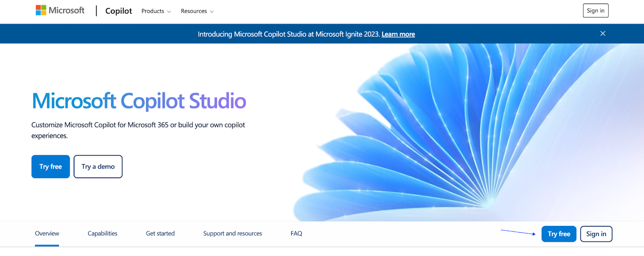
Task: Click the Introducing Microsoft Copilot Studio banner text
Action: tap(289, 34)
